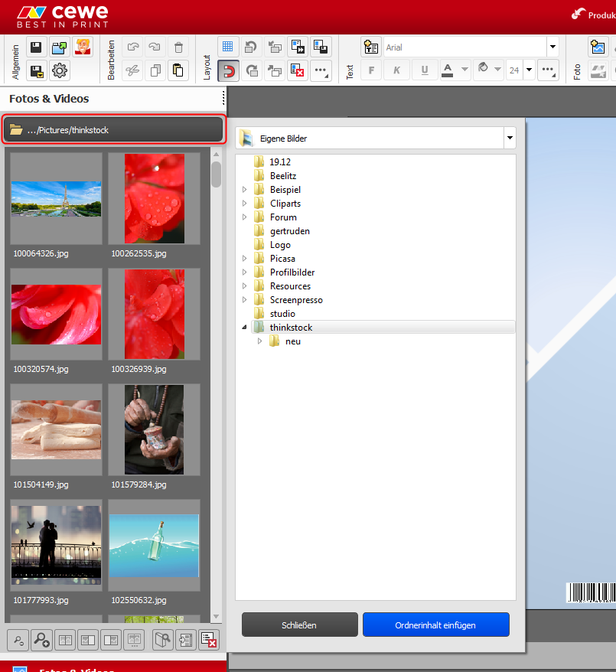Expand the Picasa folder in tree
Viewport: 616px width, 672px height.
[x=245, y=259]
